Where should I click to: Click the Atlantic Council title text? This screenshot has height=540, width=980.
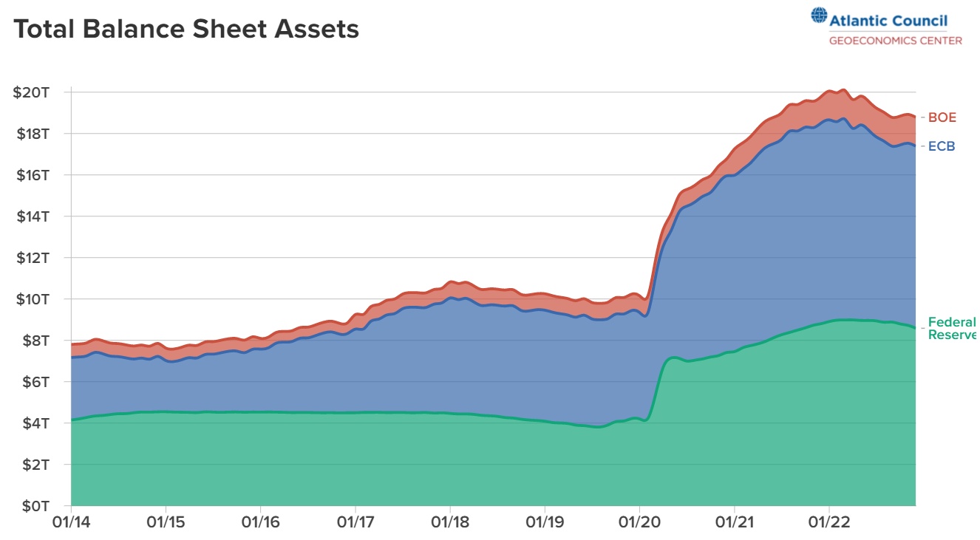(x=888, y=21)
